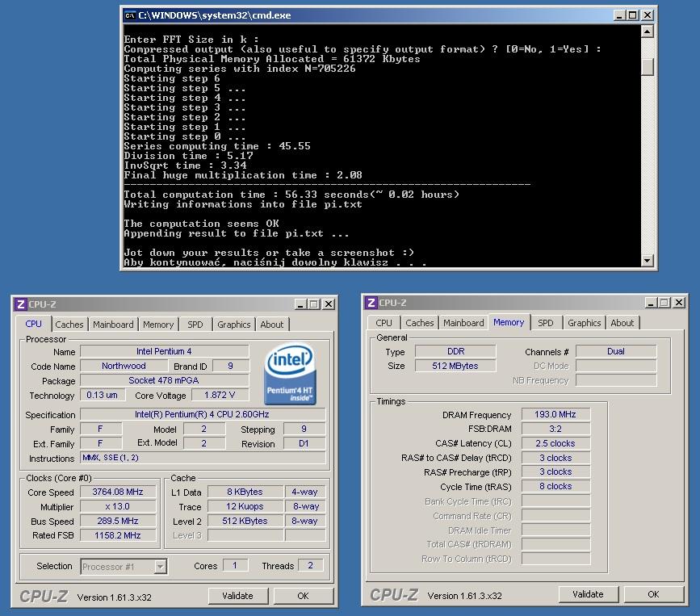This screenshot has height=616, width=700.
Task: Click the Cores value 1
Action: [235, 566]
